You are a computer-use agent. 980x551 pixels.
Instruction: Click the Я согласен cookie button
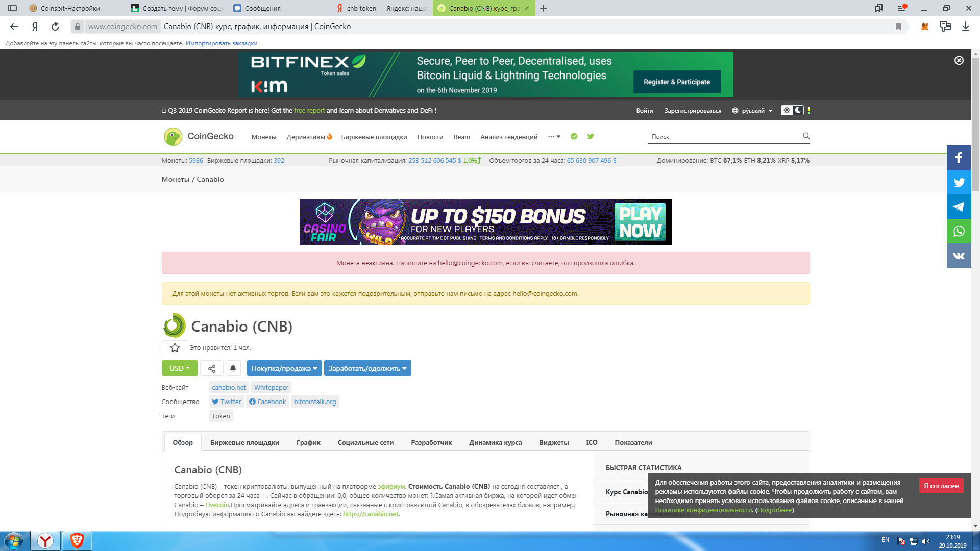click(x=941, y=486)
